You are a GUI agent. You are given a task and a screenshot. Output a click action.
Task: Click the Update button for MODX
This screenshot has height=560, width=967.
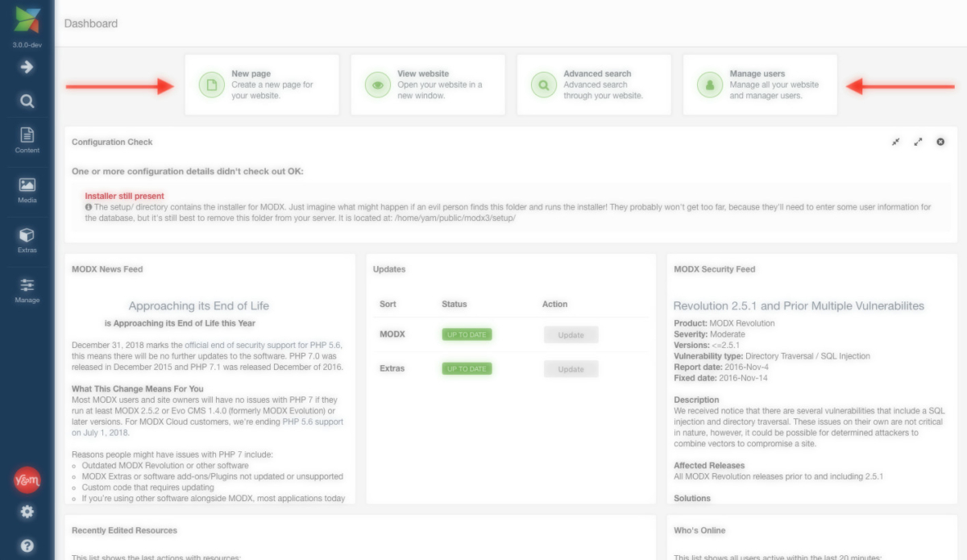pos(571,334)
